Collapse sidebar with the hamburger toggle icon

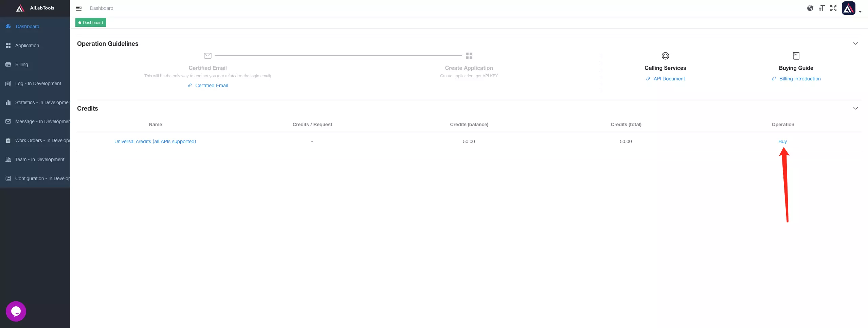tap(79, 8)
